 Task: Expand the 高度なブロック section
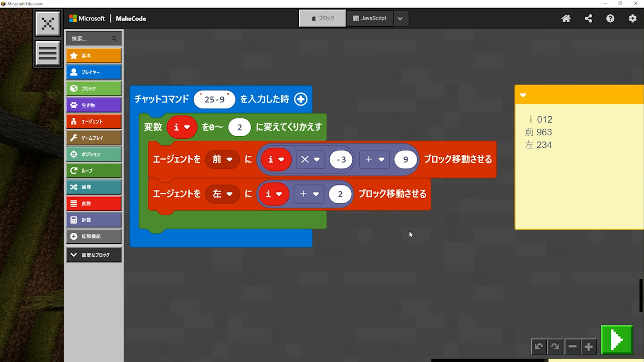(94, 255)
